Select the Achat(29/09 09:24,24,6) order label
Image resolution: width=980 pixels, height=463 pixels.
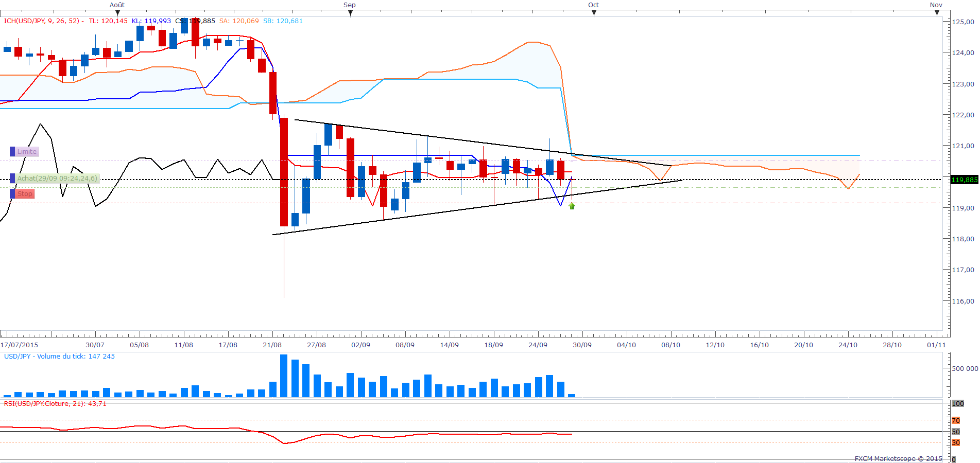57,179
